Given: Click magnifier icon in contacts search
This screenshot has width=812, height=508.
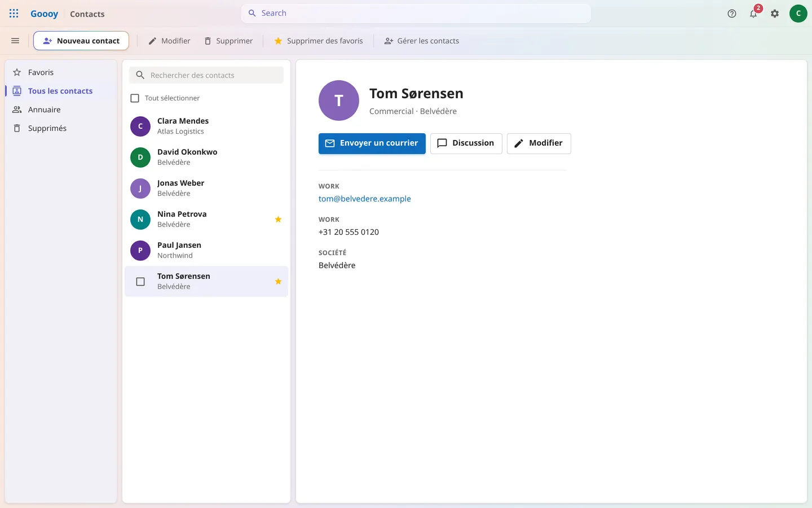Looking at the screenshot, I should tap(140, 75).
